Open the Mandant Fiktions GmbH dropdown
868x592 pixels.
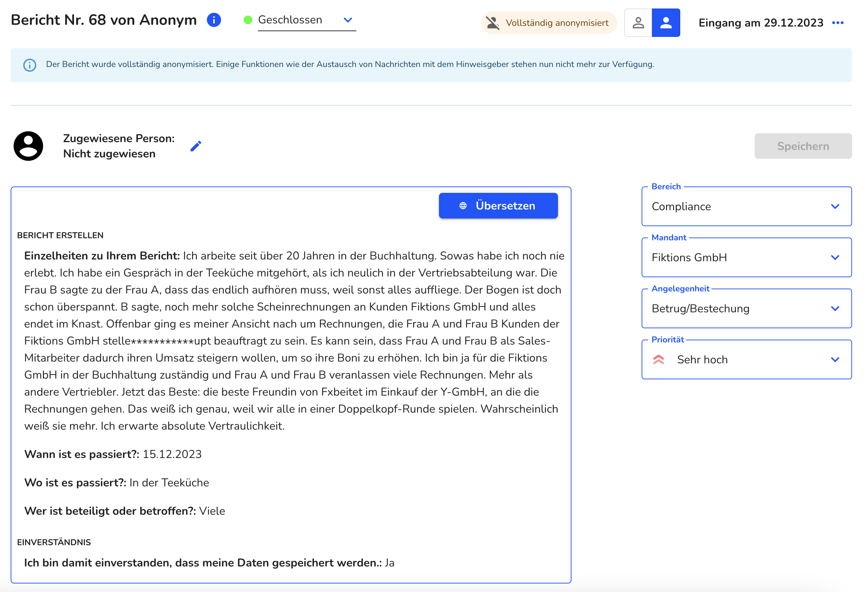point(746,257)
